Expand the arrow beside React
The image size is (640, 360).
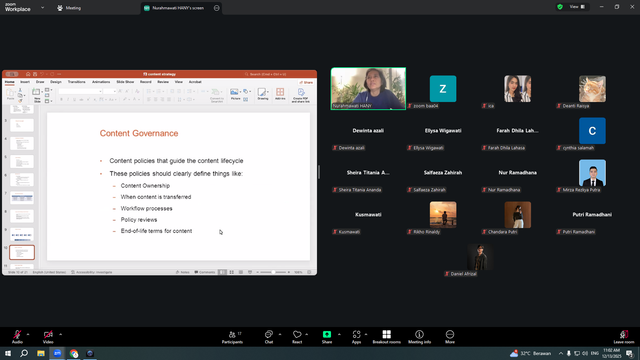[x=306, y=334]
